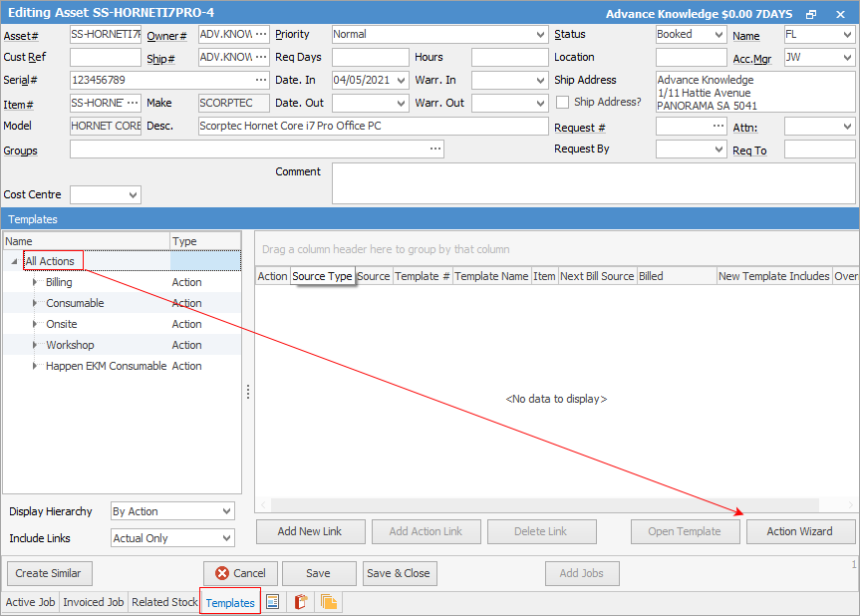Collapse the All Actions tree node
Image resolution: width=860 pixels, height=616 pixels.
(x=15, y=261)
